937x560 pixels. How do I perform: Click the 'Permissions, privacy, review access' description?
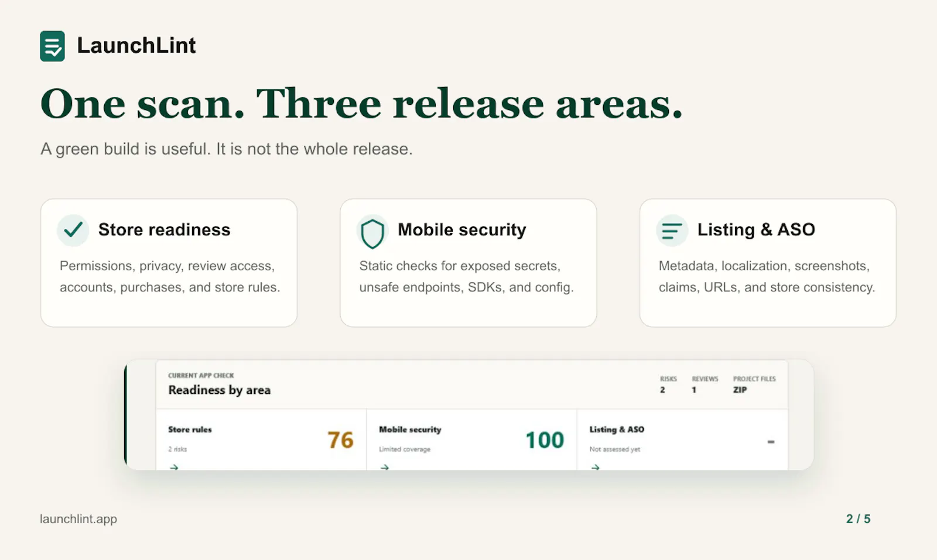pos(170,276)
